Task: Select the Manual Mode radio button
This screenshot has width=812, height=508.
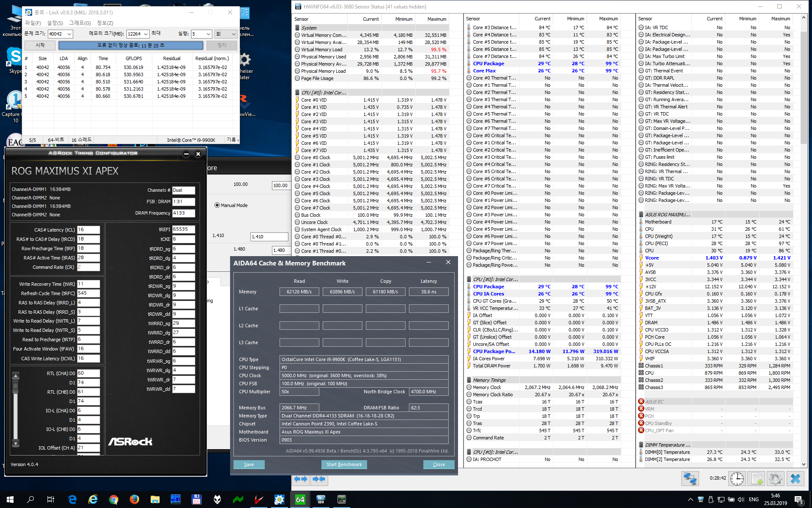Action: pyautogui.click(x=217, y=205)
